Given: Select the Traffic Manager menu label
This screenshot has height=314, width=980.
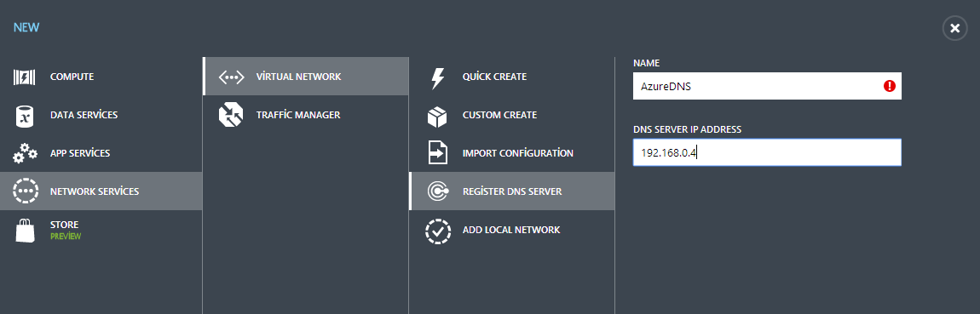Looking at the screenshot, I should point(298,115).
